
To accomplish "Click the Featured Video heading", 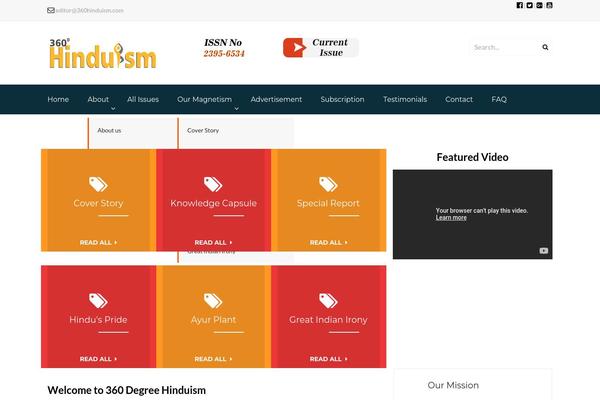I will [x=473, y=157].
